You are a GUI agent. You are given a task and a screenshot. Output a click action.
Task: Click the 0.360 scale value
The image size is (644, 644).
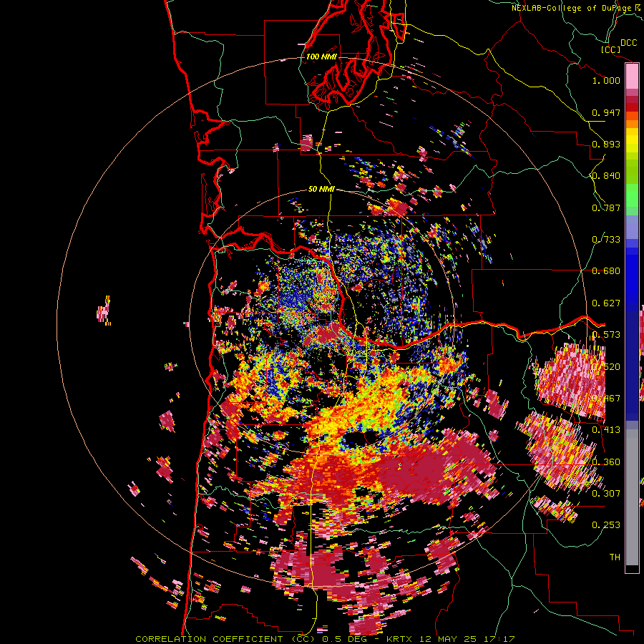606,462
